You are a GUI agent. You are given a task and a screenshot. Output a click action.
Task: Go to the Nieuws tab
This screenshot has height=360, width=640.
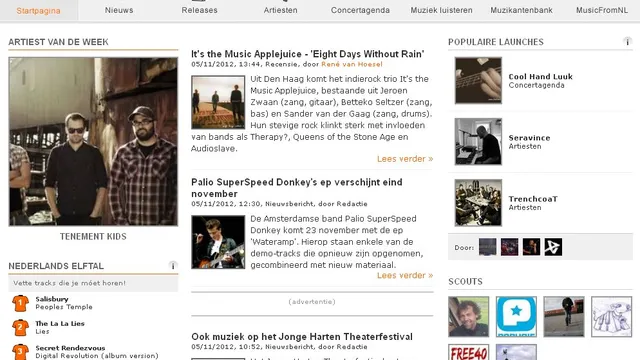pos(119,10)
